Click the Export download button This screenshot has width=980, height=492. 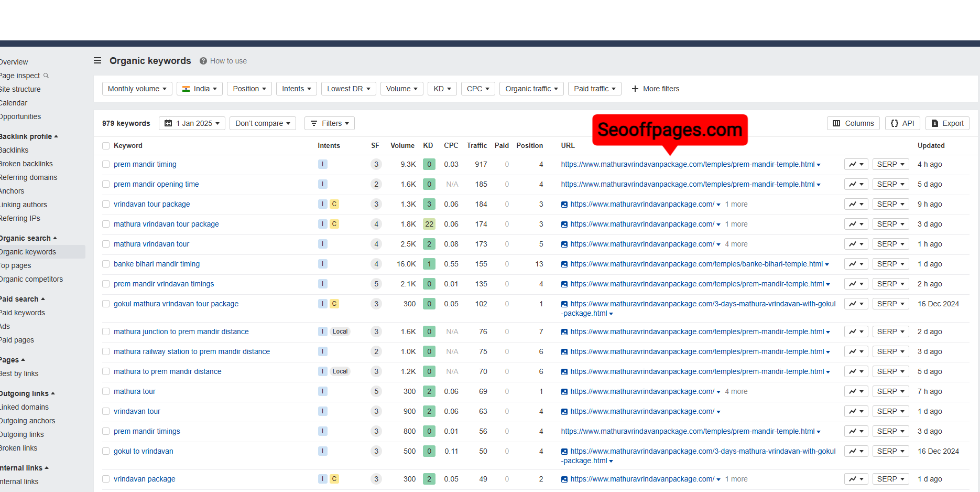pos(947,123)
